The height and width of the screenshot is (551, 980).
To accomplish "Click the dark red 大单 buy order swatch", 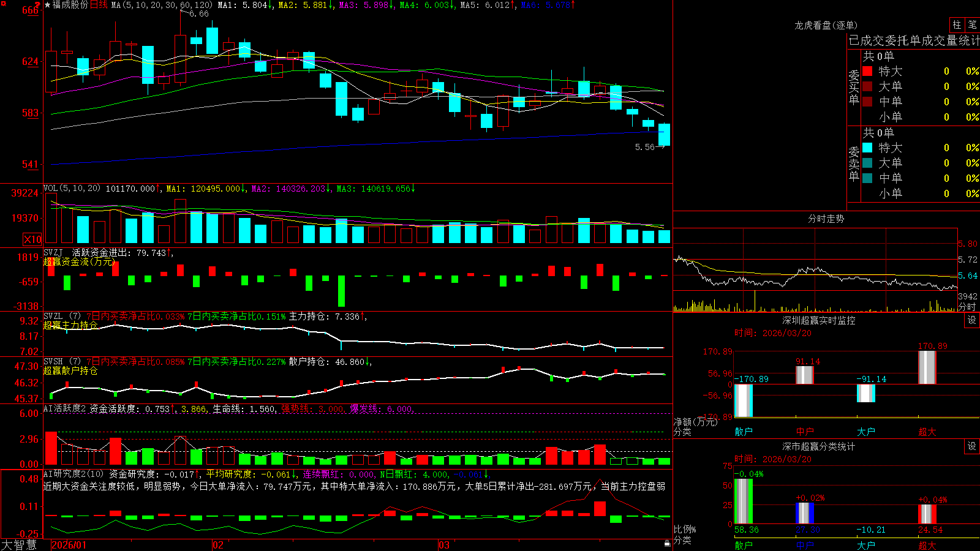I will pyautogui.click(x=867, y=86).
